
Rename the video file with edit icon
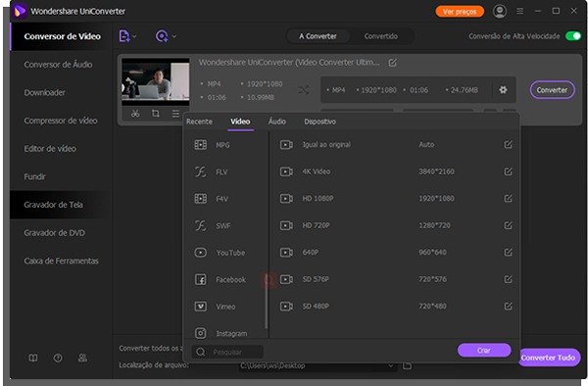[392, 63]
